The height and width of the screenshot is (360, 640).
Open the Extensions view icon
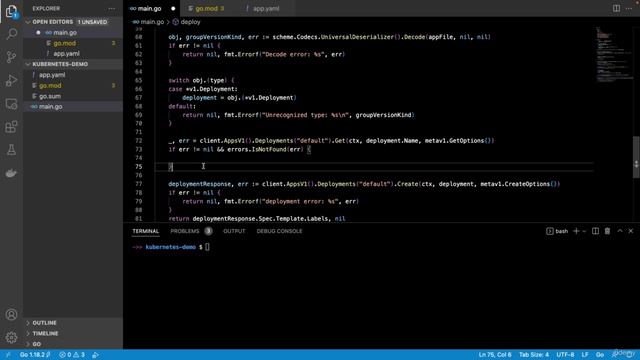tap(11, 127)
